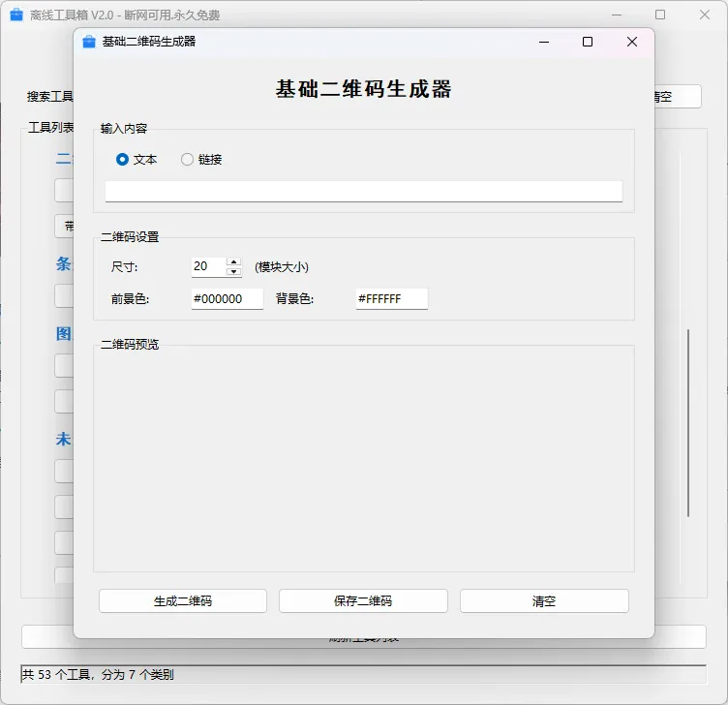
Task: Click the 工具列表 label in main window
Action: [51, 127]
